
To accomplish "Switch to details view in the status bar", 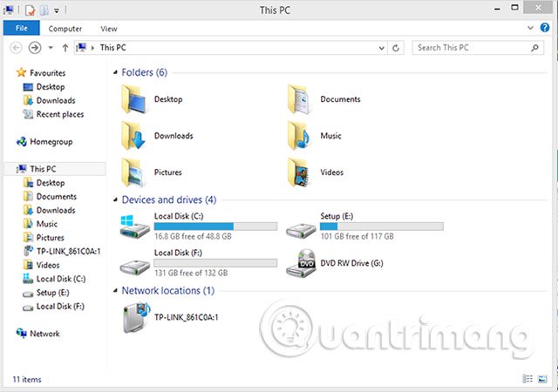I will click(x=527, y=379).
